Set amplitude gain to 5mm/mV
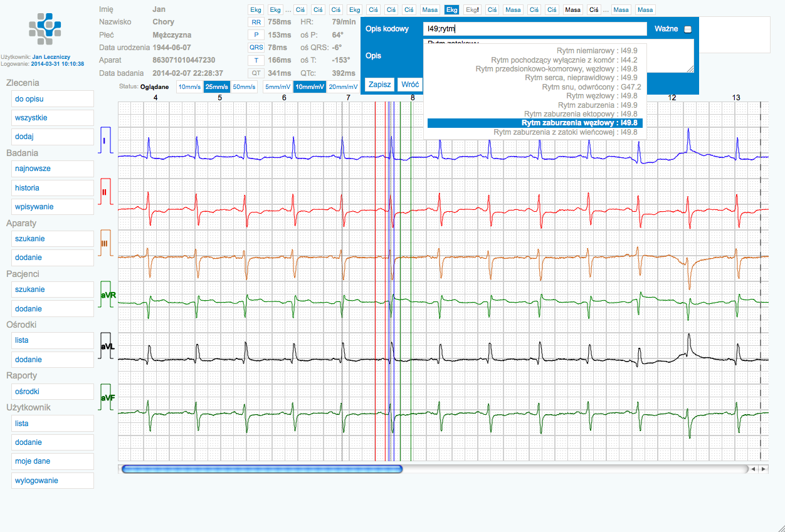Viewport: 785px width, 532px height. coord(278,87)
